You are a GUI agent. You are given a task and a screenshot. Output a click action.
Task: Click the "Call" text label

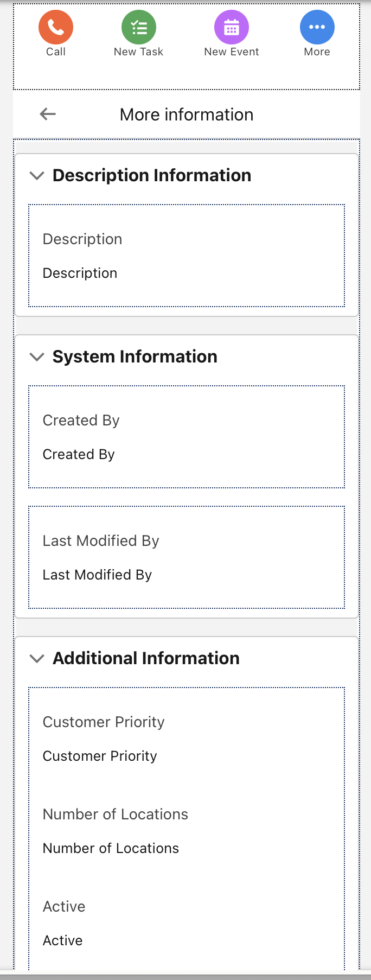[x=55, y=52]
